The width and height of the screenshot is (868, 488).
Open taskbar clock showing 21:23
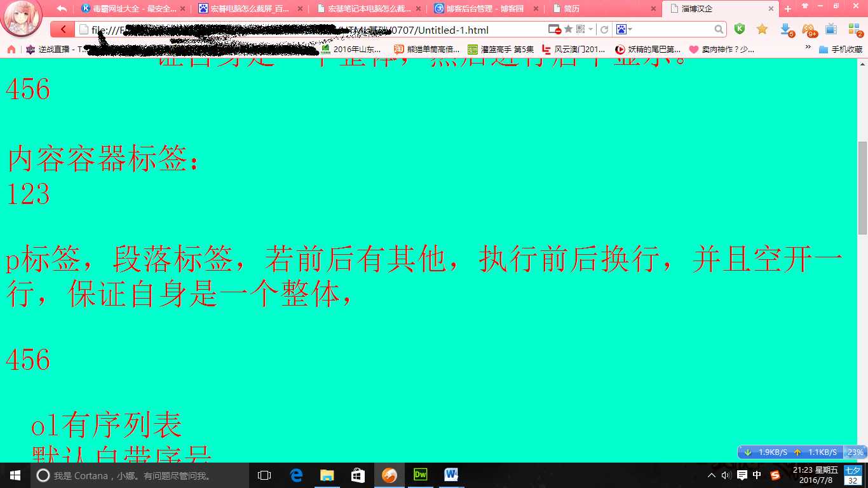point(815,475)
